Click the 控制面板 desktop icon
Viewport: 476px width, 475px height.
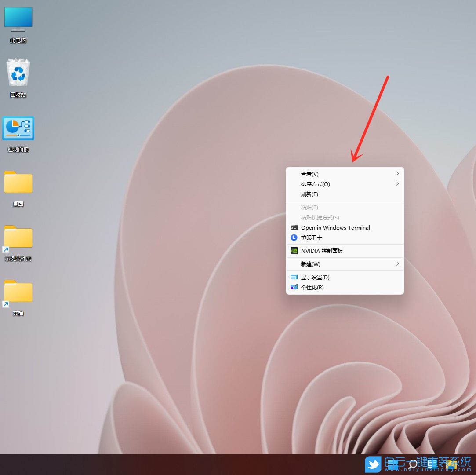tap(18, 129)
